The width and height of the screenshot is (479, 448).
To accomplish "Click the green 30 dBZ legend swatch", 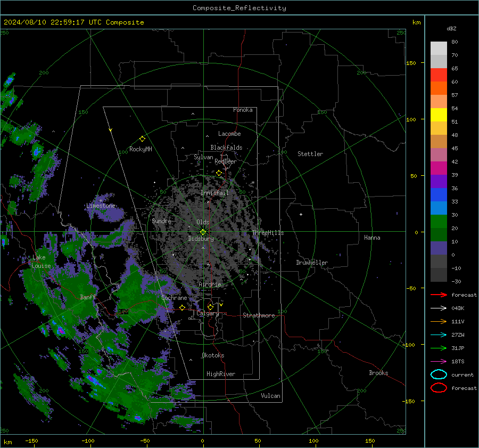I will tap(439, 222).
